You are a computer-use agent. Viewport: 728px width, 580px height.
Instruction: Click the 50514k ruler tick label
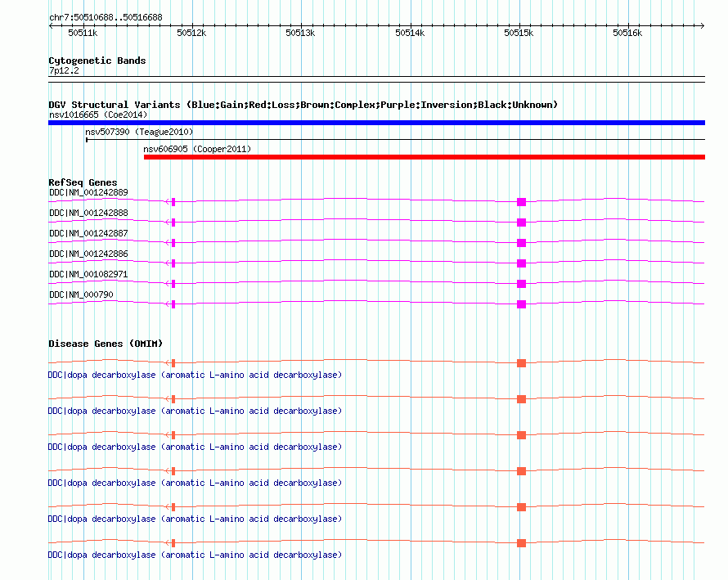coord(410,33)
